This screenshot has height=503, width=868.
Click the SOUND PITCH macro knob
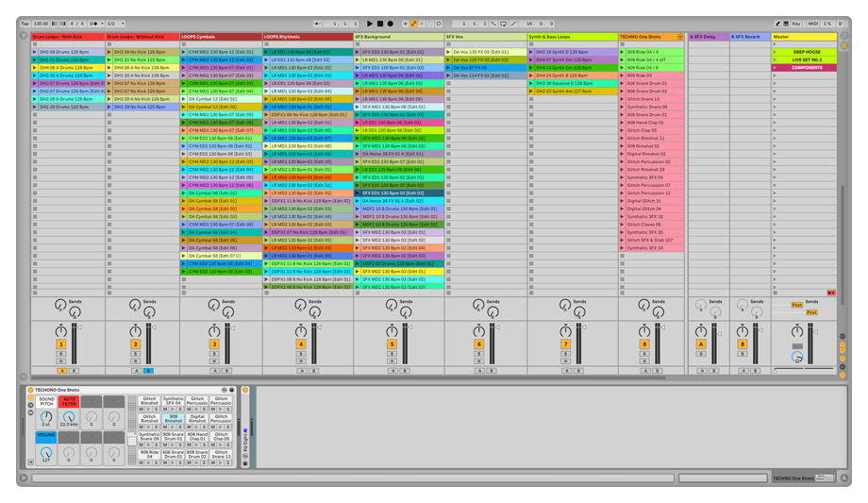coord(46,416)
